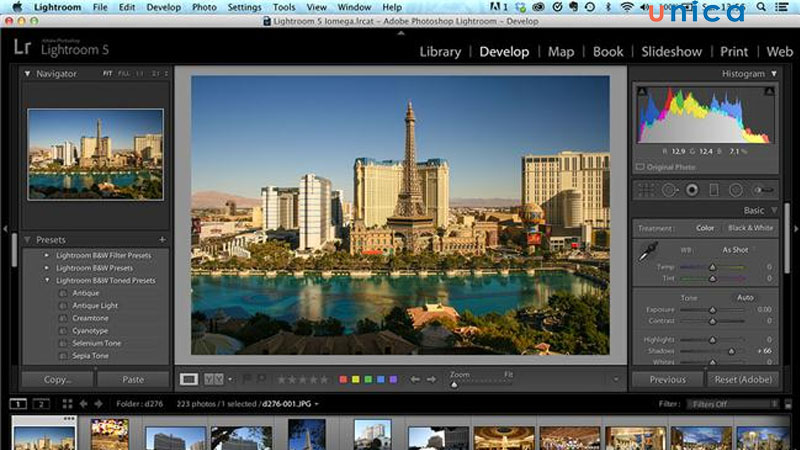Viewport: 800px width, 450px height.
Task: Apply the Sepia Tone preset
Action: (x=90, y=356)
